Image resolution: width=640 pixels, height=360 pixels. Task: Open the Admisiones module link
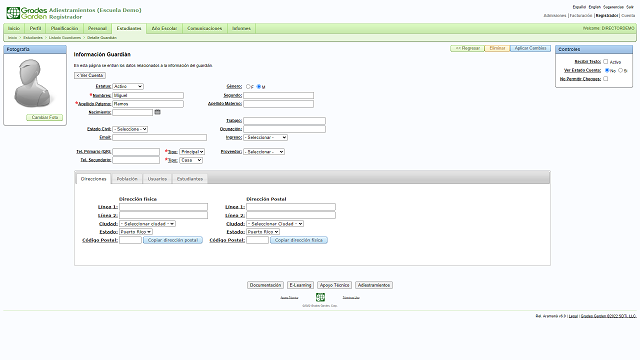(555, 16)
